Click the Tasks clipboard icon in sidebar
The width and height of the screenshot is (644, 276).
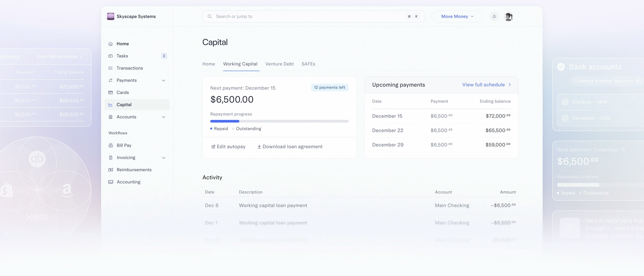(111, 56)
